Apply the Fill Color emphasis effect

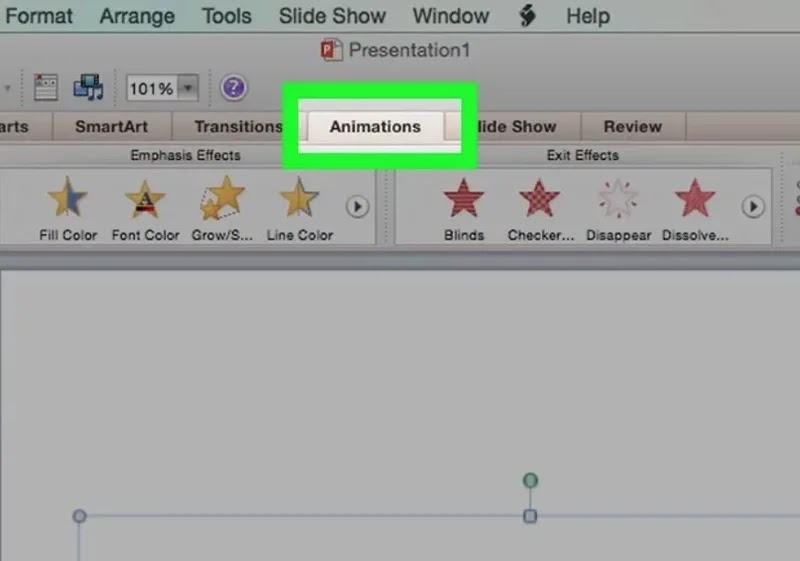click(x=68, y=209)
